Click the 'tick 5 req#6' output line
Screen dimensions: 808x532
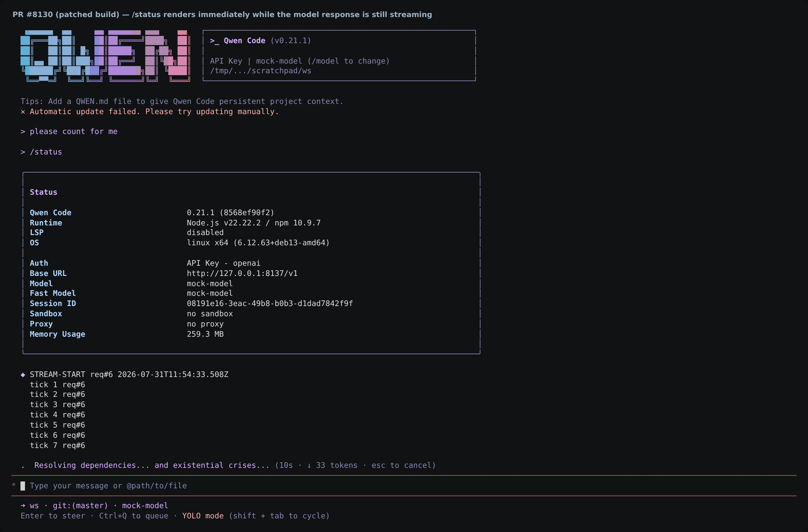57,425
